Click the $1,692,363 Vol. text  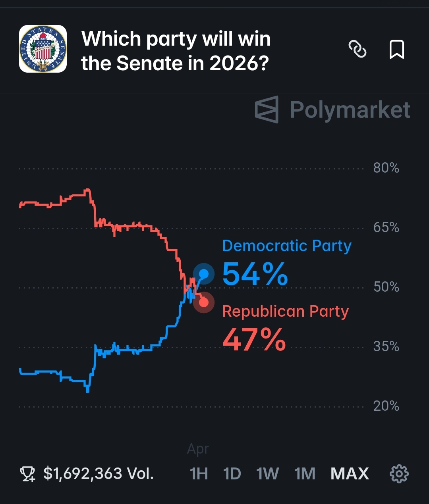tap(98, 473)
